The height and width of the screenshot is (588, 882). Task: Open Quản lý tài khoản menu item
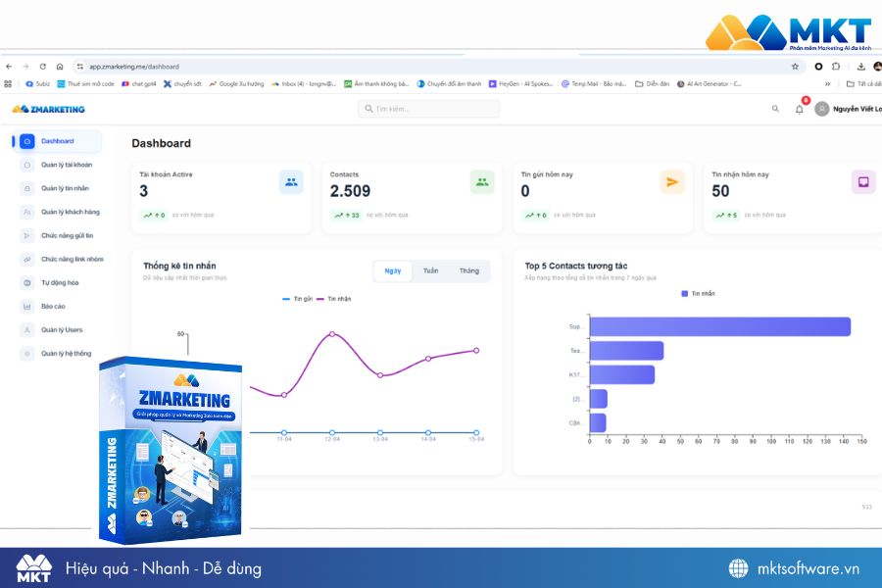[67, 165]
